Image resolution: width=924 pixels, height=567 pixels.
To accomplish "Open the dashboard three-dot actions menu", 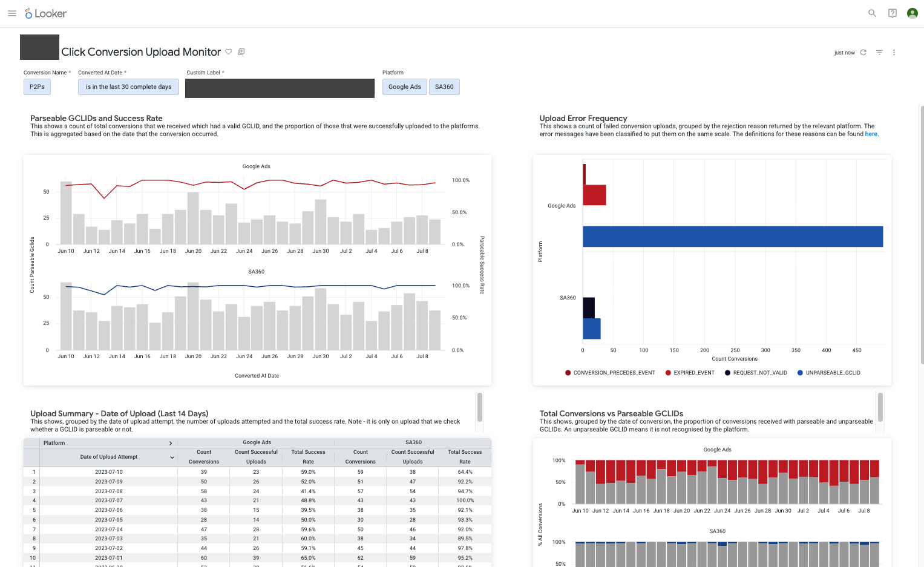I will [894, 53].
